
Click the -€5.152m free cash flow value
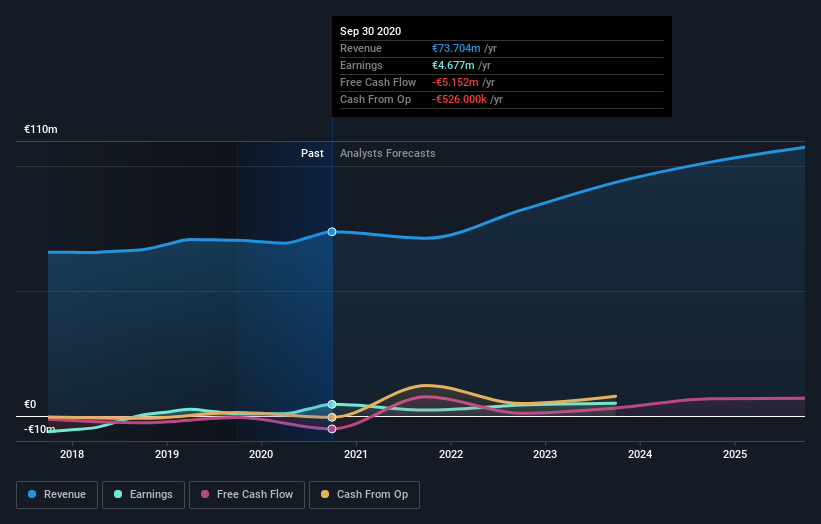click(x=455, y=82)
